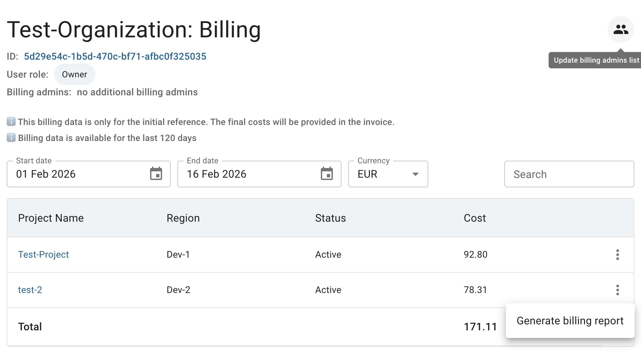The image size is (641, 364).
Task: Click the Currency dropdown arrow
Action: 415,174
